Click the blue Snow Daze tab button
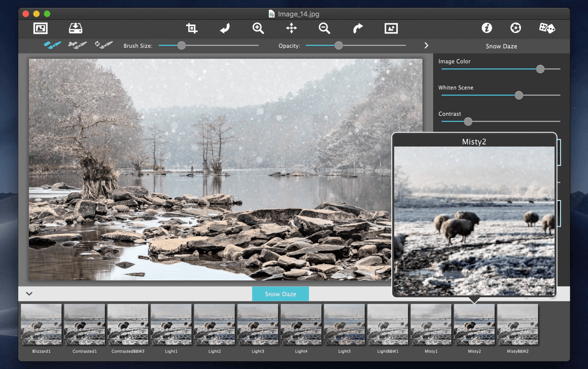Viewport: 588px width, 369px height. [x=280, y=294]
